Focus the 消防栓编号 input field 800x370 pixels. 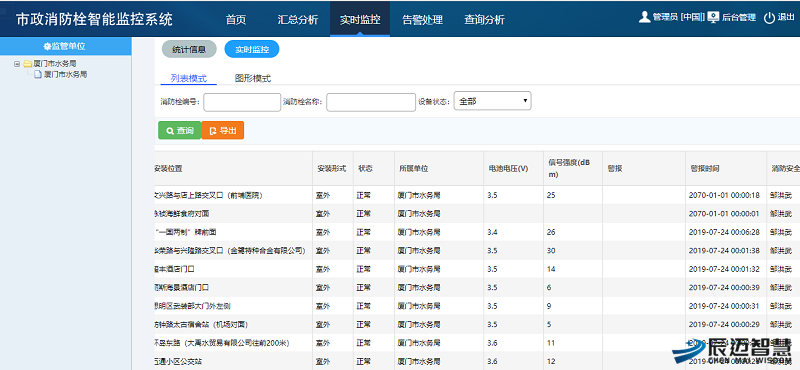coord(242,102)
